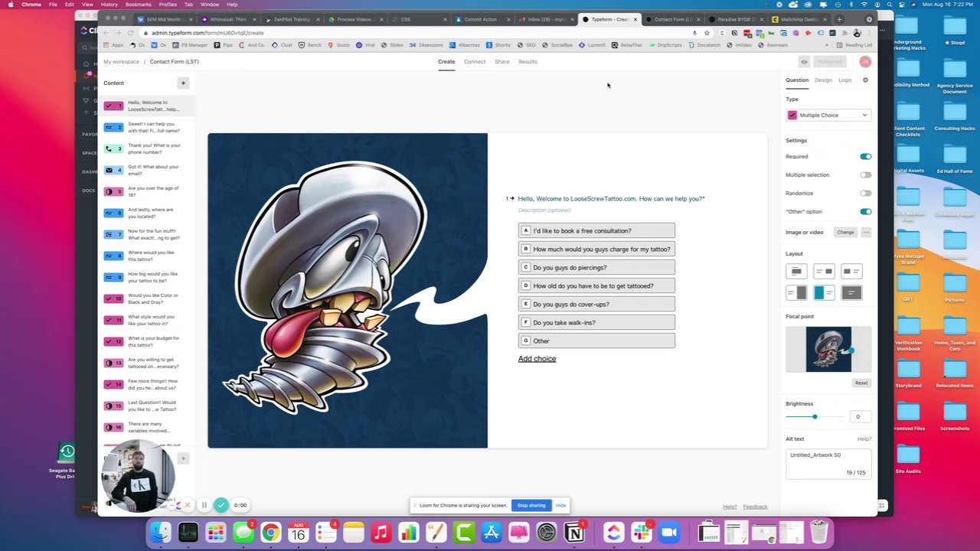Select choice A book a free consultation
The width and height of the screenshot is (980, 551).
click(596, 230)
